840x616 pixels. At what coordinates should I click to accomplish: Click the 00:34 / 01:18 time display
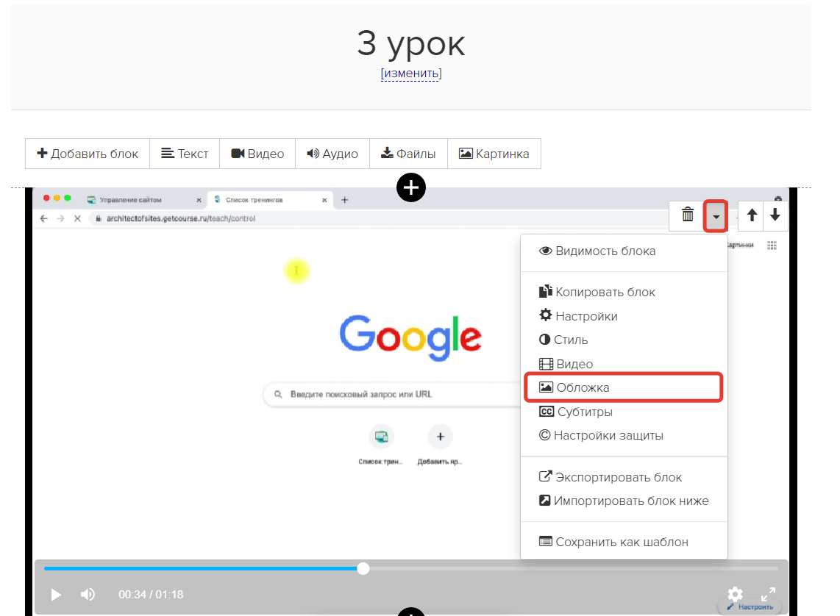click(151, 595)
